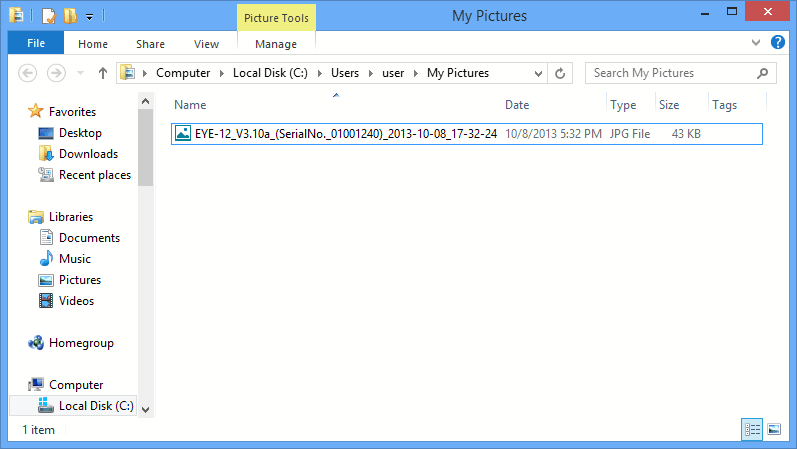797x449 pixels.
Task: Navigate to Local Disk (C:) in breadcrumb
Action: tap(270, 73)
